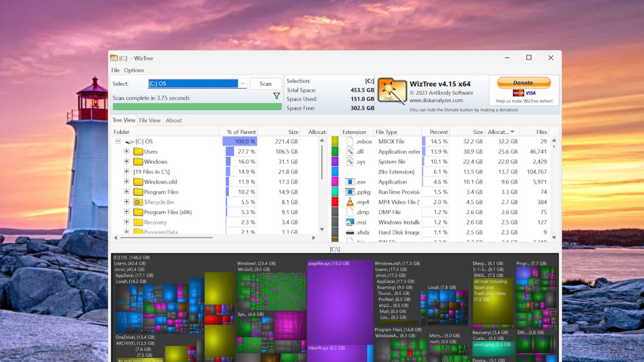Image resolution: width=644 pixels, height=362 pixels.
Task: Start a scan with the Scan button
Action: click(x=266, y=84)
